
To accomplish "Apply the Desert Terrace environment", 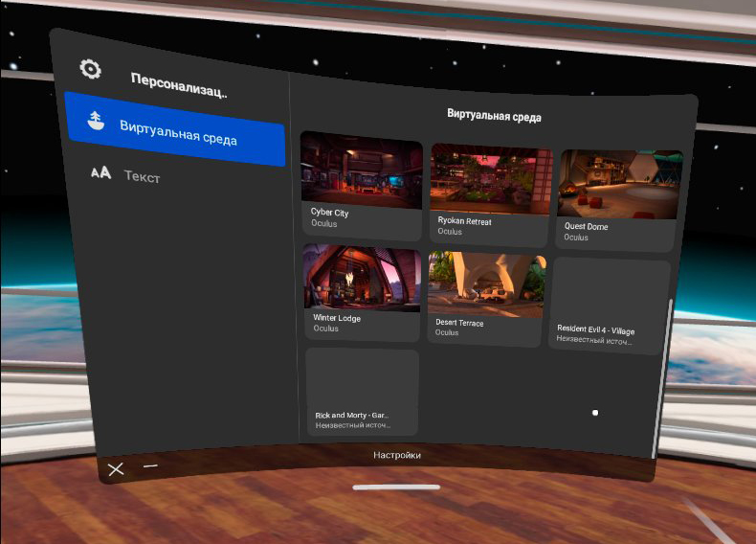I will (x=487, y=283).
